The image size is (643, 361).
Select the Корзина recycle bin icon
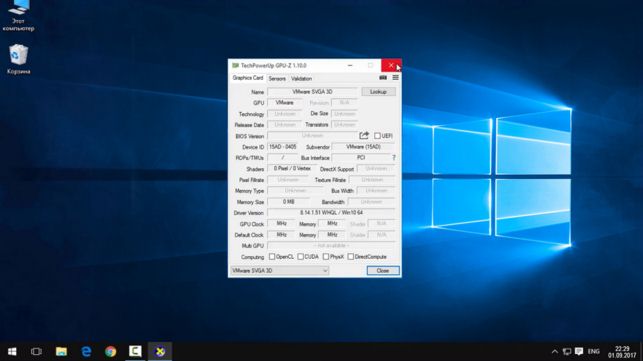click(18, 59)
